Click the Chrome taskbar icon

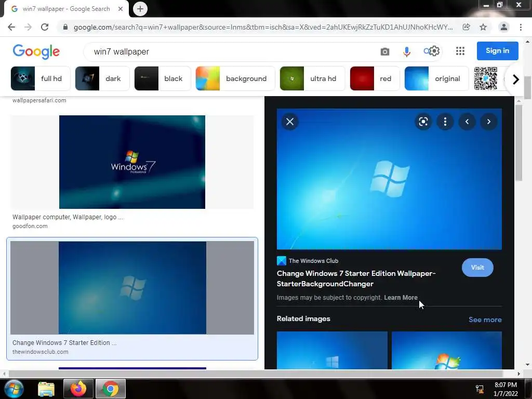tap(111, 389)
